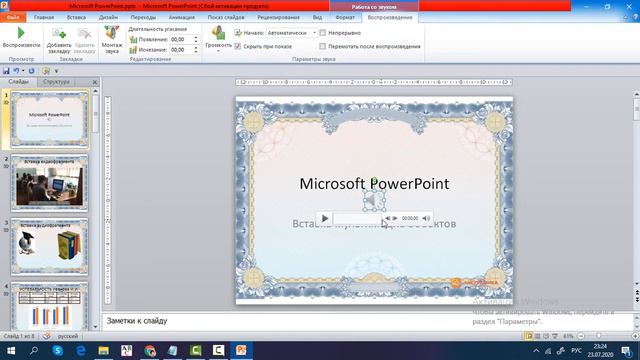This screenshot has height=360, width=640.
Task: Undo the last action in quick access toolbar
Action: [16, 71]
